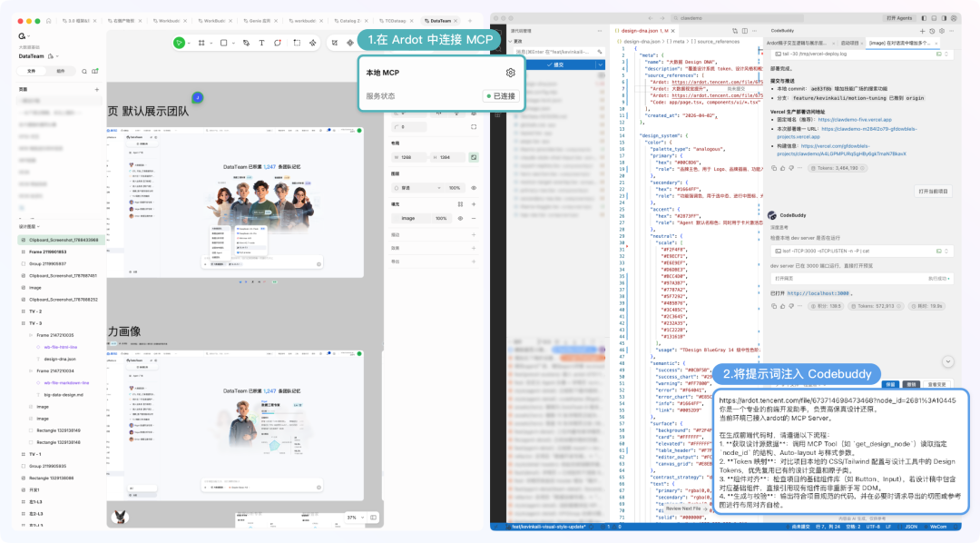Select the dashed-square slice tool in Ardot toolbar
Screen dimensions: 980x543
click(x=297, y=43)
